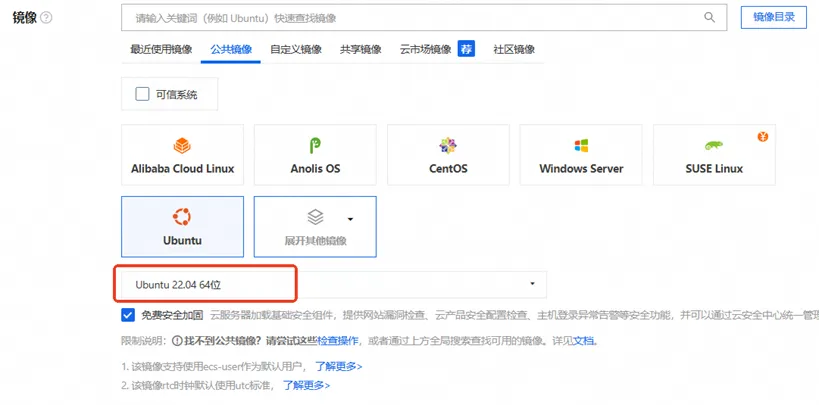
Task: Click the version dropdown arrow
Action: [532, 284]
